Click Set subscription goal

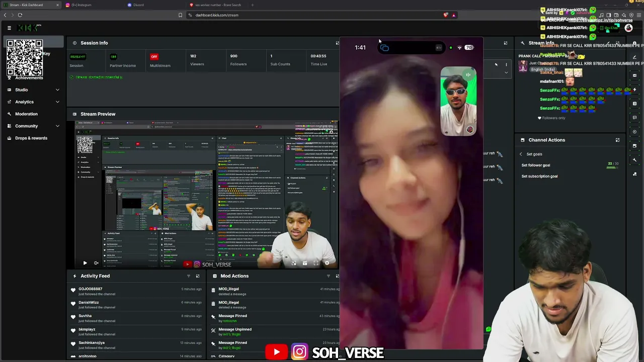[x=539, y=176]
